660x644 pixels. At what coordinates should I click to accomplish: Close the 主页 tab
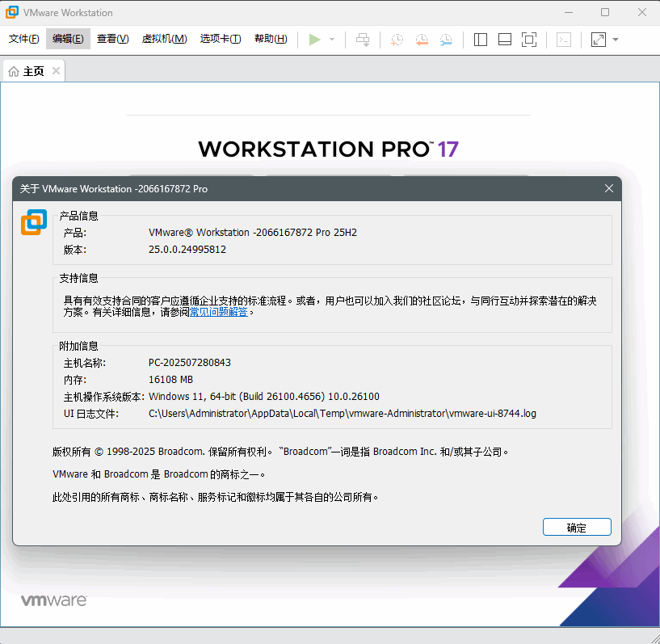click(56, 70)
